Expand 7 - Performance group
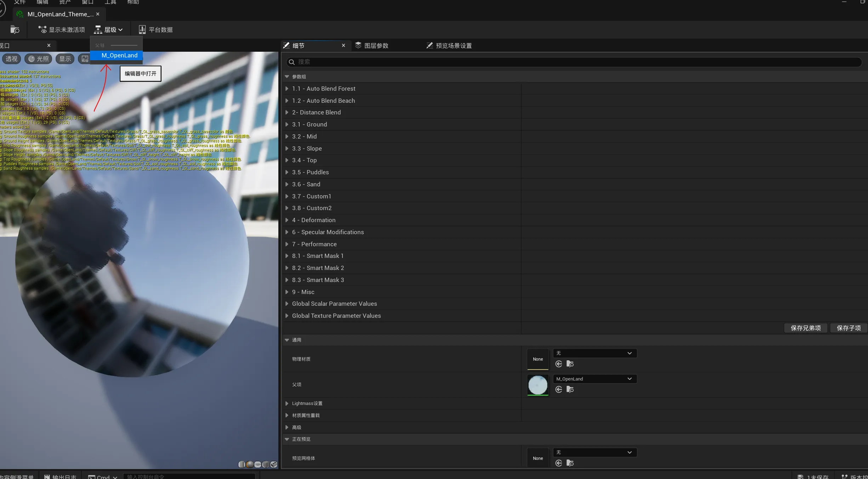Screen dimensions: 868x479 287,244
